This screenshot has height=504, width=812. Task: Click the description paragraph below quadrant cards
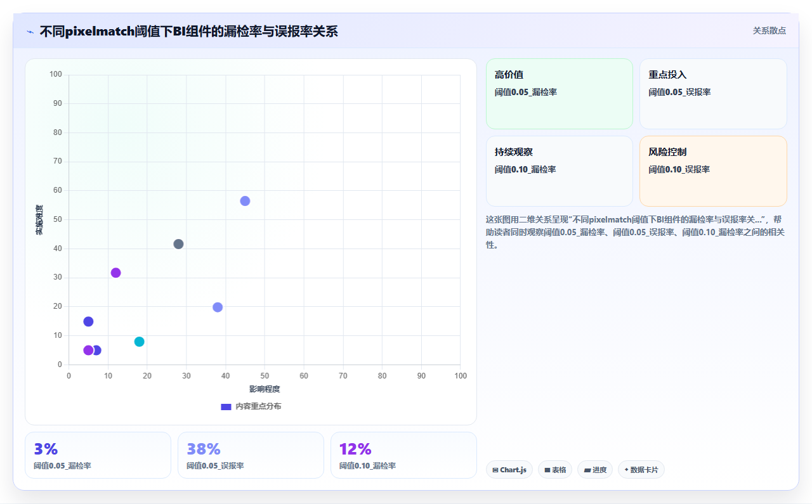636,232
